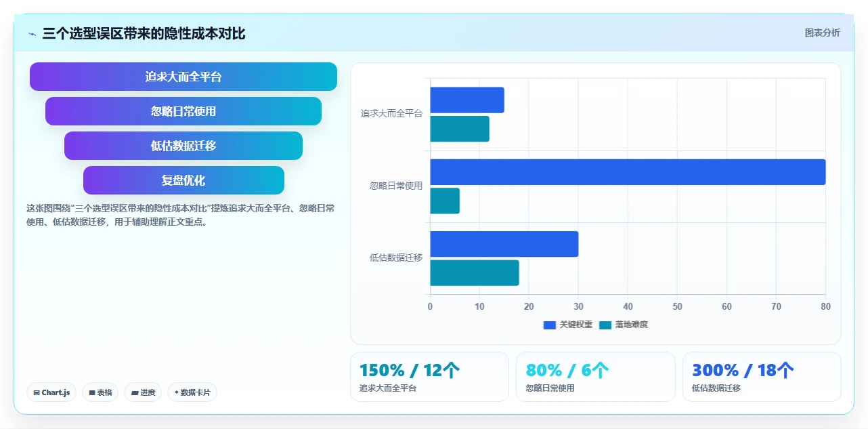Click the 表格 tag chip
Image resolution: width=868 pixels, height=429 pixels.
coord(100,392)
